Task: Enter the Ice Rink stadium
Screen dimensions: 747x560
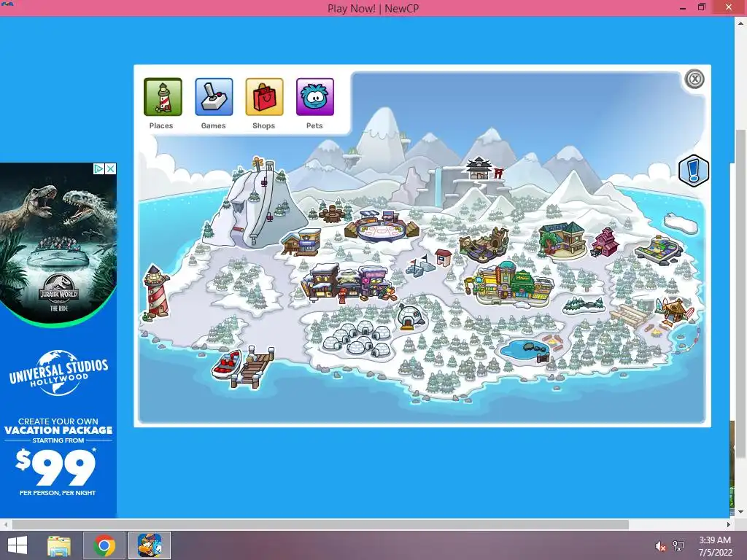Action: tap(381, 226)
